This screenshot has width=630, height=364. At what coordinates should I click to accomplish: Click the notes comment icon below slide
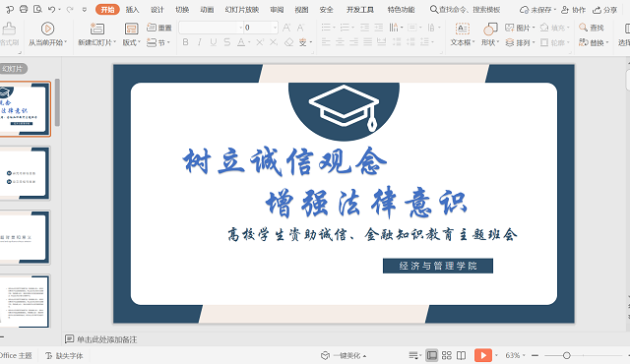(x=69, y=339)
